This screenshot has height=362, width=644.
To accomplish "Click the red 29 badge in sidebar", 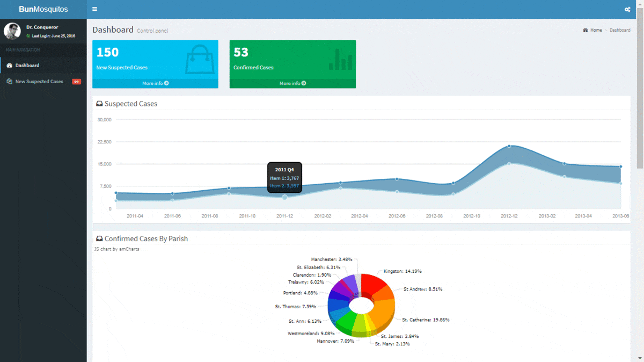I will (77, 82).
